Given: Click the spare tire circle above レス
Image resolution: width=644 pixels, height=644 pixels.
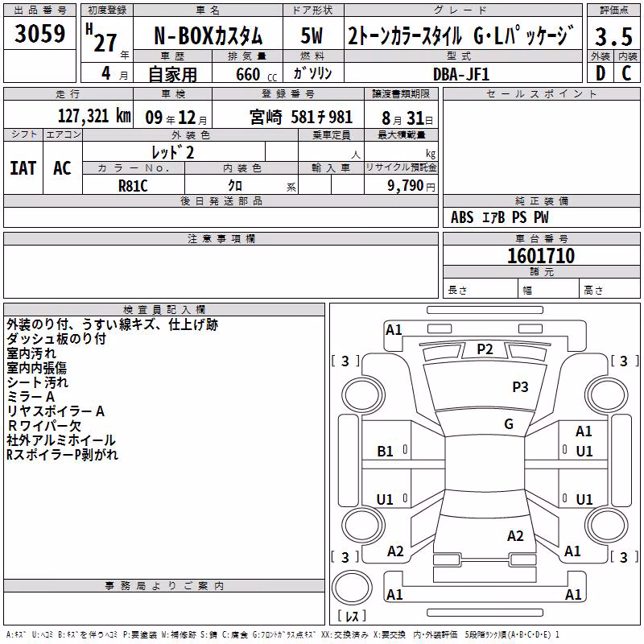Looking at the screenshot, I should click(x=352, y=587).
